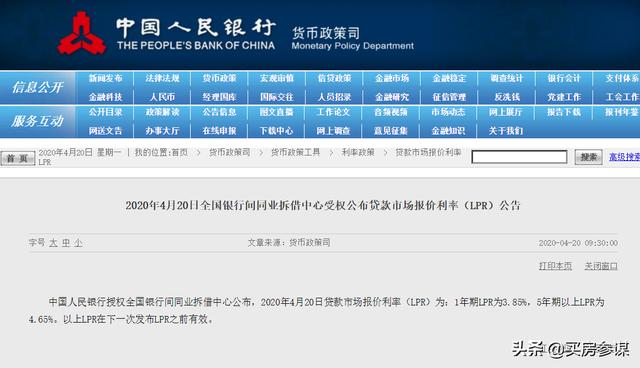Viewport: 640px width, 368px height.
Task: Open the 法律法规 navigation item
Action: point(162,78)
